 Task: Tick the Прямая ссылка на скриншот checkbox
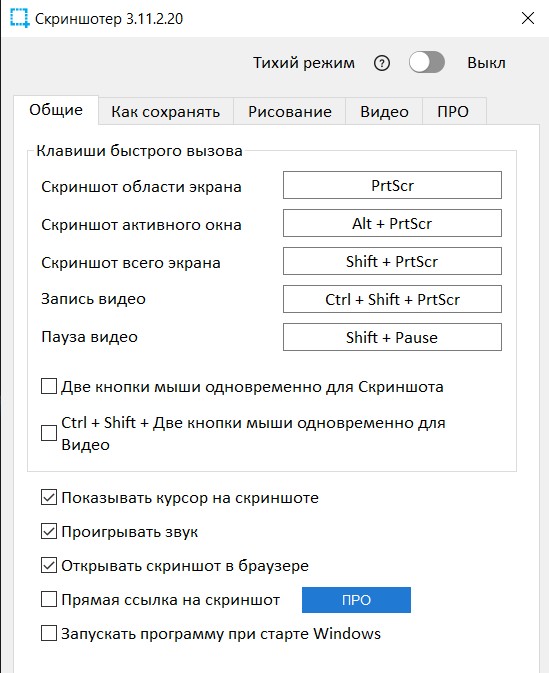tap(49, 599)
